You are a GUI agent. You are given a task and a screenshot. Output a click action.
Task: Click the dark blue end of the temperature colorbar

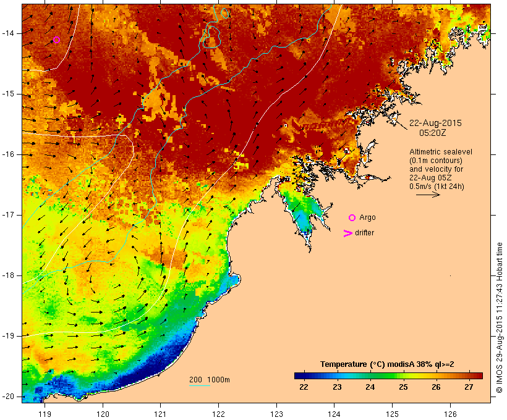coord(300,376)
